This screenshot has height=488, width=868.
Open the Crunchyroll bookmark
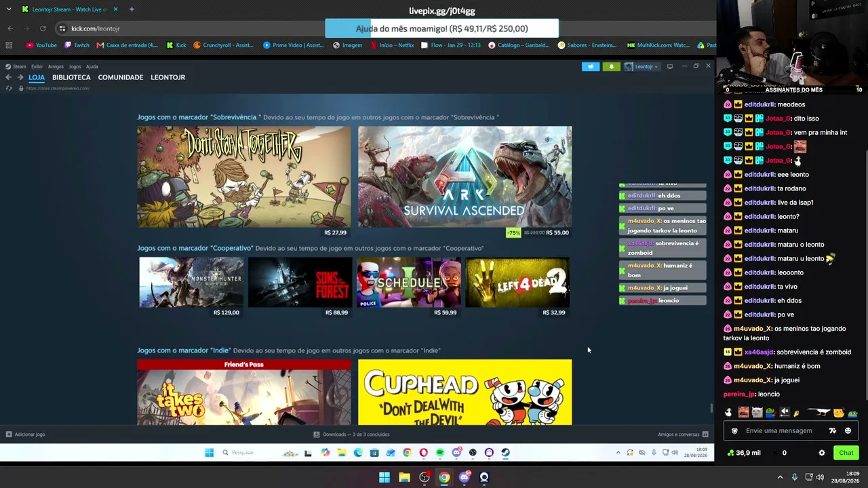[223, 45]
